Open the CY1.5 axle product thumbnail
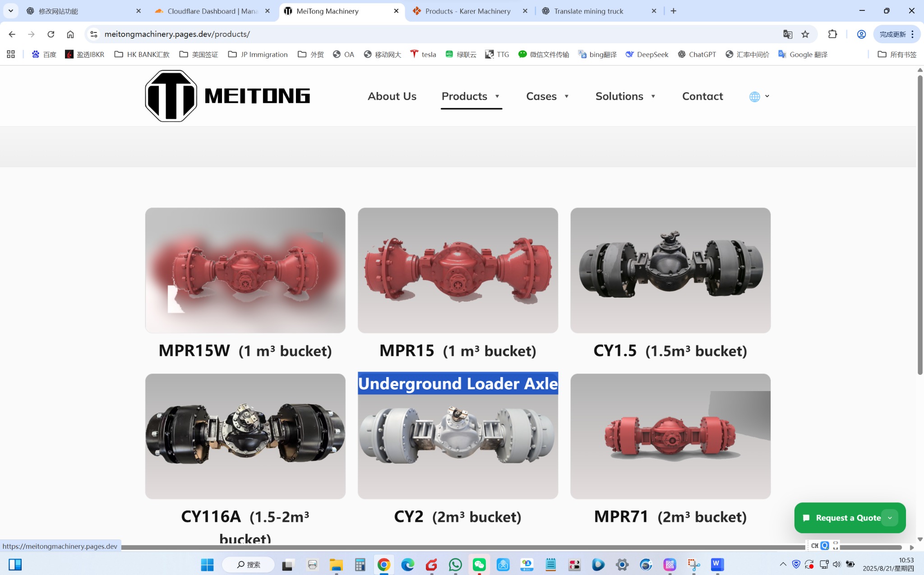Screen dimensions: 924x575 tap(670, 270)
